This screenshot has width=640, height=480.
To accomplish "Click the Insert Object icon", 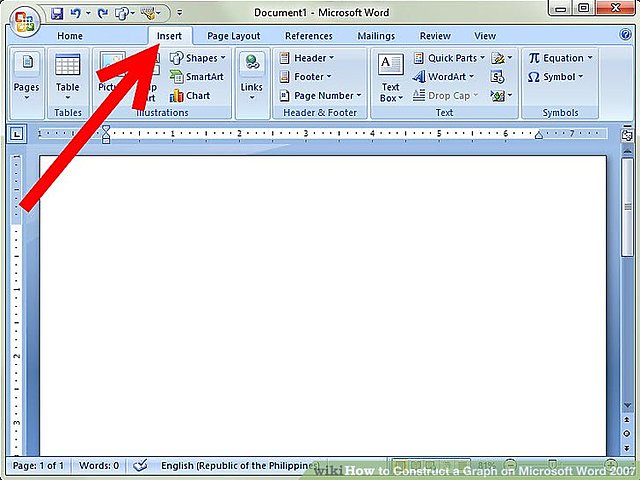I will (x=501, y=96).
